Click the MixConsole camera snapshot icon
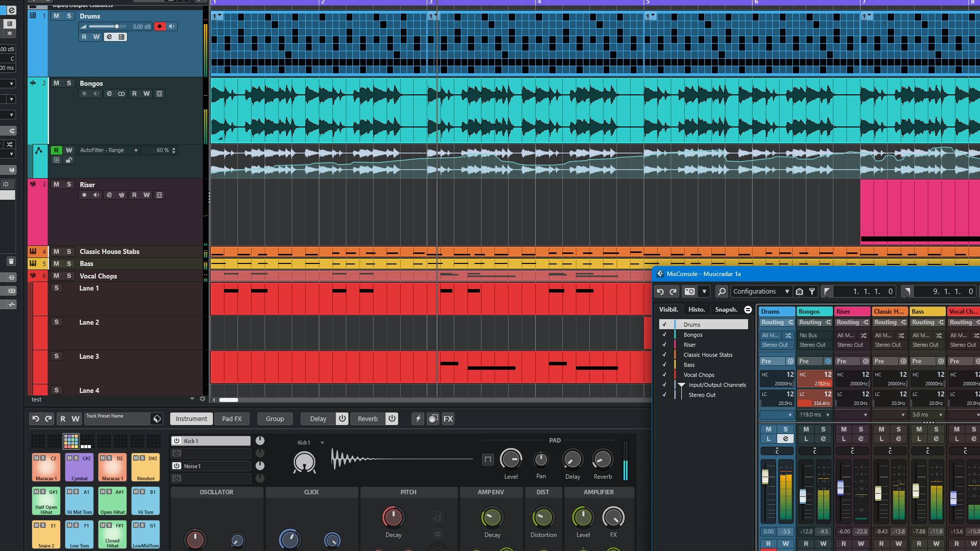This screenshot has height=551, width=980. [690, 291]
